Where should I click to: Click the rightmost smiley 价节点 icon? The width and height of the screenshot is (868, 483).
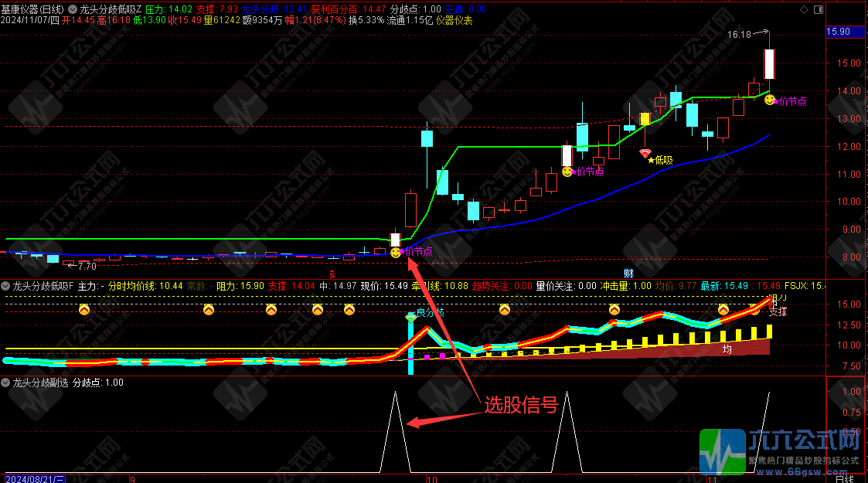(x=771, y=100)
